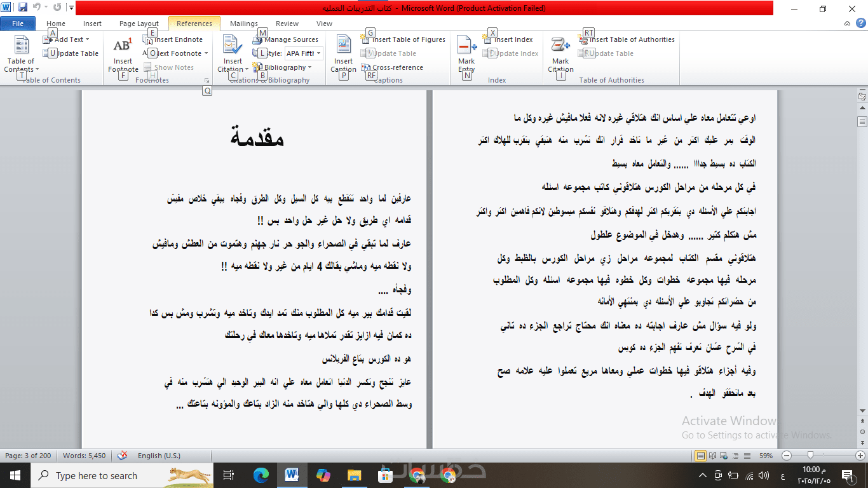The height and width of the screenshot is (488, 868).
Task: Click the Table of Contents icon
Action: 21,46
